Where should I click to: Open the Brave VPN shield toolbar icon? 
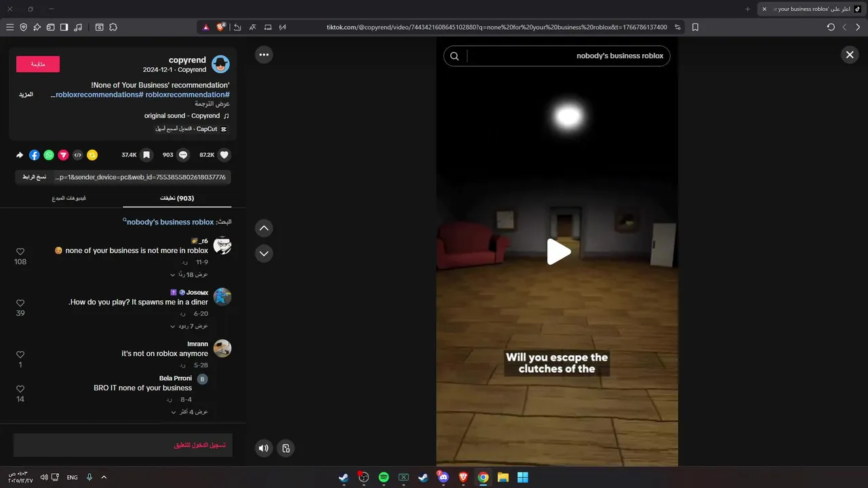pyautogui.click(x=23, y=27)
